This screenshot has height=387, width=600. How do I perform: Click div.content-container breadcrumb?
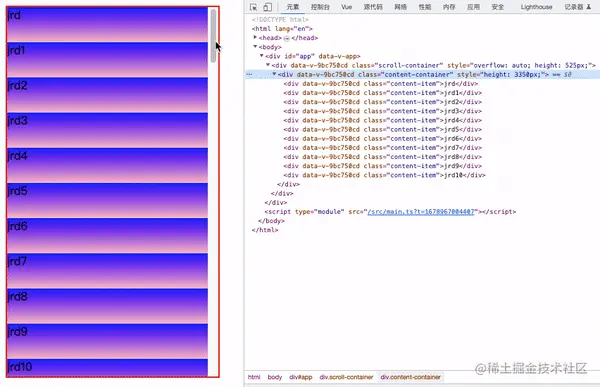[411, 377]
